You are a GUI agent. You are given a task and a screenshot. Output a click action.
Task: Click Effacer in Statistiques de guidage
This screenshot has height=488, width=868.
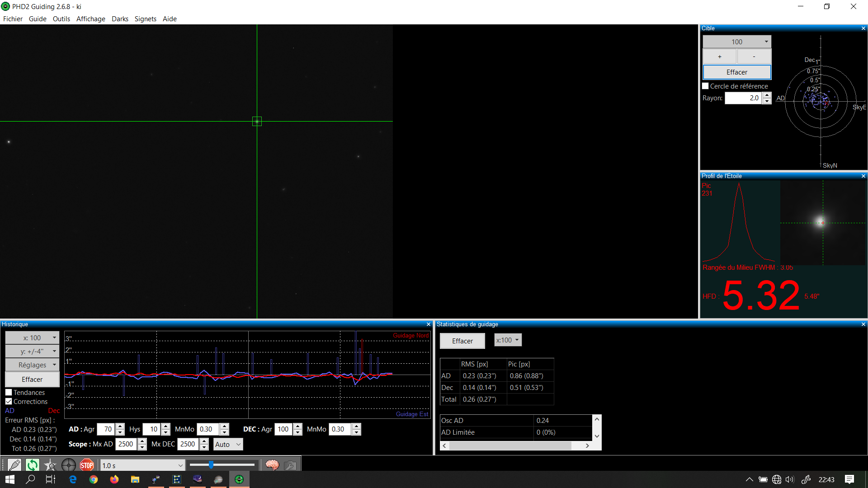point(462,341)
